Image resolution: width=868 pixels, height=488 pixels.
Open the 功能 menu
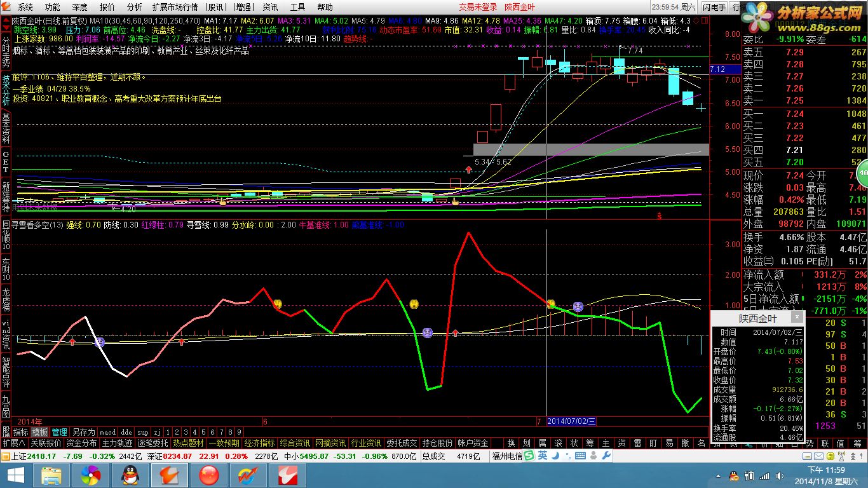pyautogui.click(x=53, y=7)
